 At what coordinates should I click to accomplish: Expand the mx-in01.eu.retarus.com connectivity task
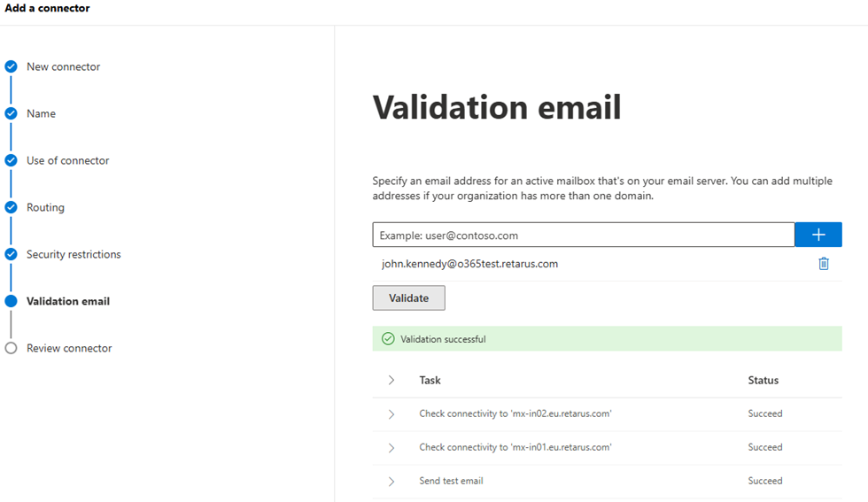[391, 447]
